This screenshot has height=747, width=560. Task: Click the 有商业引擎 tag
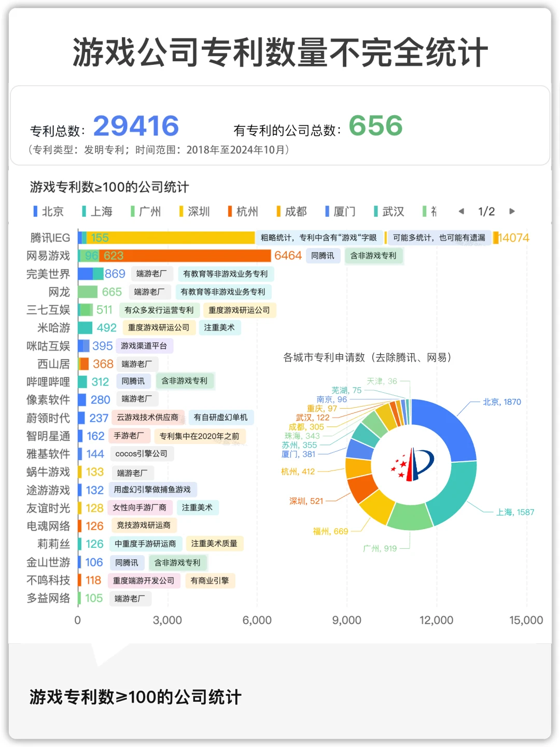pos(210,580)
